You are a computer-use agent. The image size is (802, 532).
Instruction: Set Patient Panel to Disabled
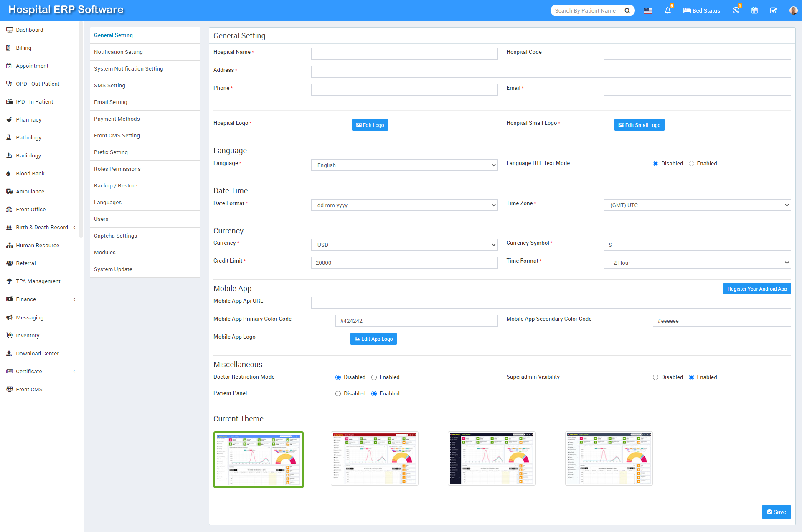338,394
